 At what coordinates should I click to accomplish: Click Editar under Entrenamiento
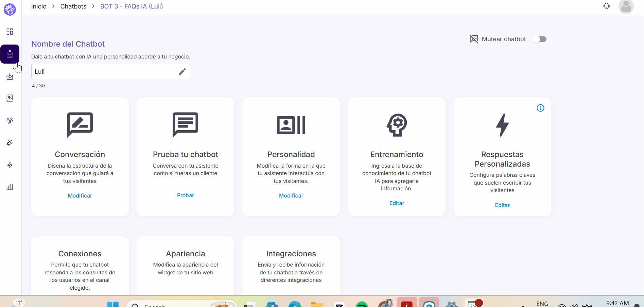tap(397, 203)
